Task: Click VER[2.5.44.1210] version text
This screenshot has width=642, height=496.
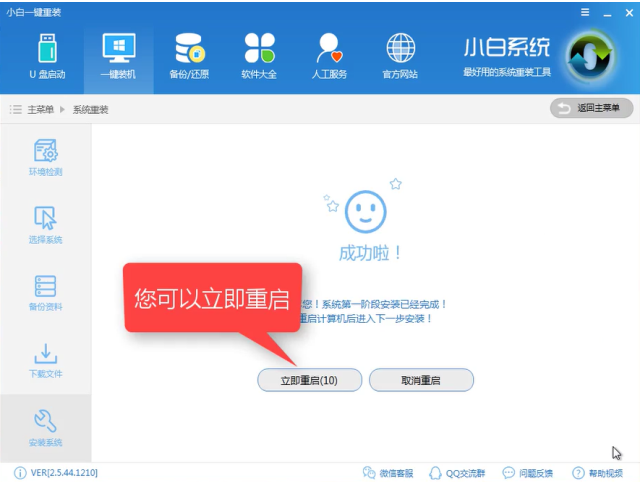Action: click(x=64, y=473)
